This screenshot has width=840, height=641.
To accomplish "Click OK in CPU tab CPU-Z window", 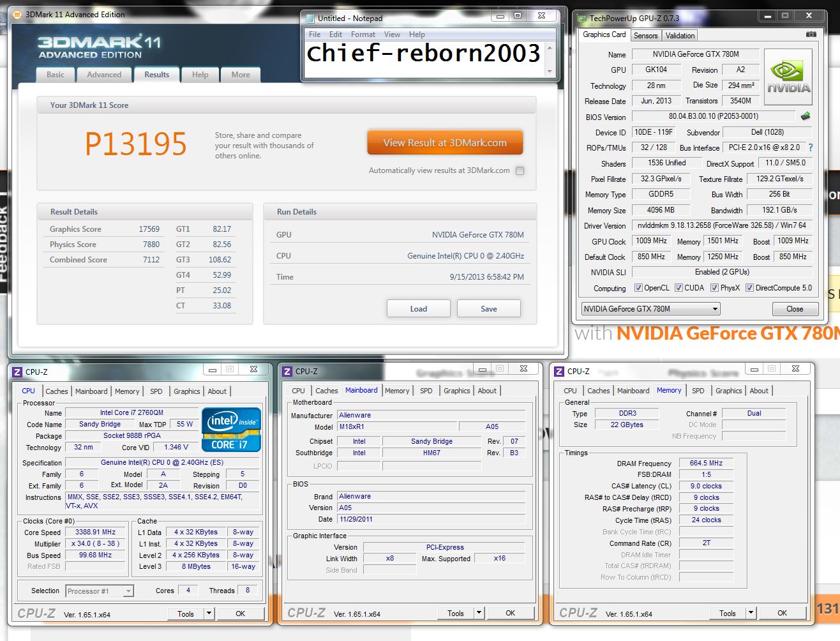I will (241, 614).
